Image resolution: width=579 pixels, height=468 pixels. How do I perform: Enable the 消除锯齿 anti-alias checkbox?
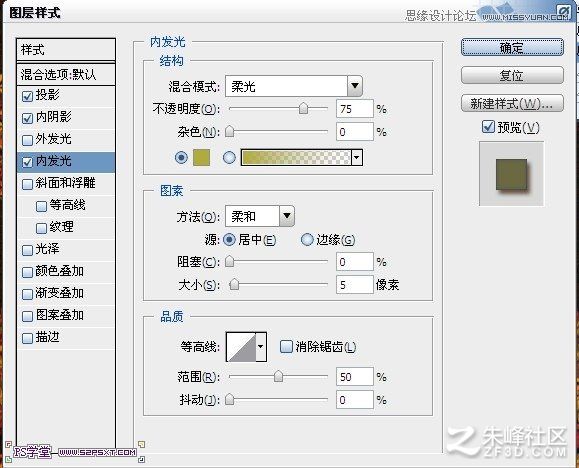[286, 346]
